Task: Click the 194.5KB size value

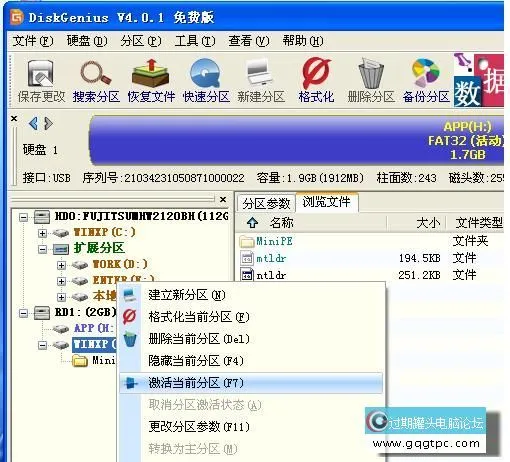Action: tap(419, 258)
